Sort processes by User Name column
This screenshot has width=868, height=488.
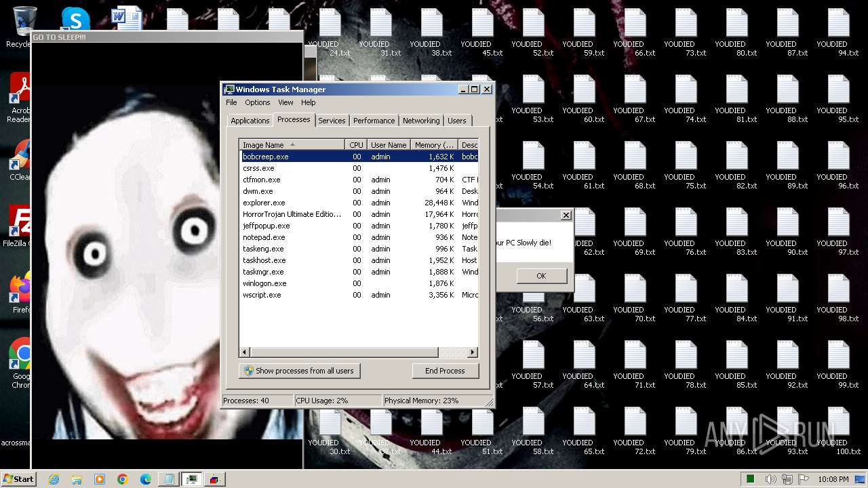[389, 145]
